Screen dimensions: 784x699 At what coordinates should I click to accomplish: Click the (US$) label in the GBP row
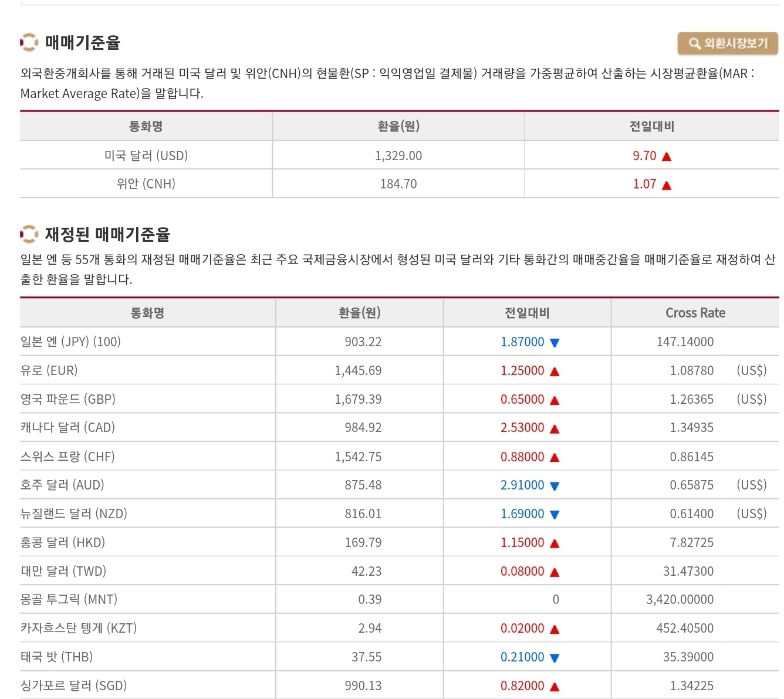pyautogui.click(x=752, y=399)
